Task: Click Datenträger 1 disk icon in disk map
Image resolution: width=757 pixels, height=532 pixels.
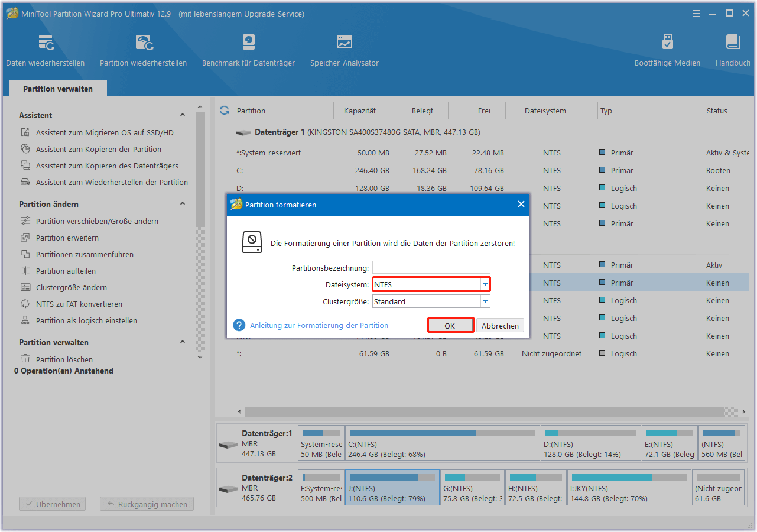Action: 228,445
